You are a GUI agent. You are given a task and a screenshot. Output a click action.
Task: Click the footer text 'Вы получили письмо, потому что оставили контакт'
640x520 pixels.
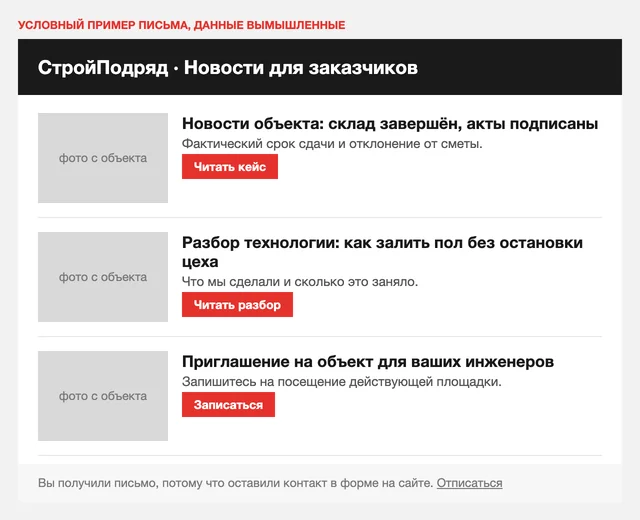click(182, 483)
